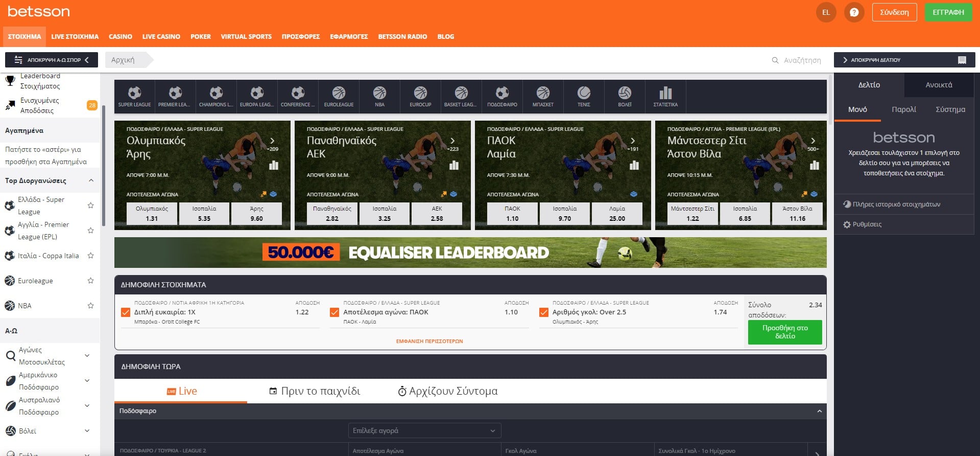
Task: Expand Βόλεϊ sport list
Action: [x=87, y=431]
